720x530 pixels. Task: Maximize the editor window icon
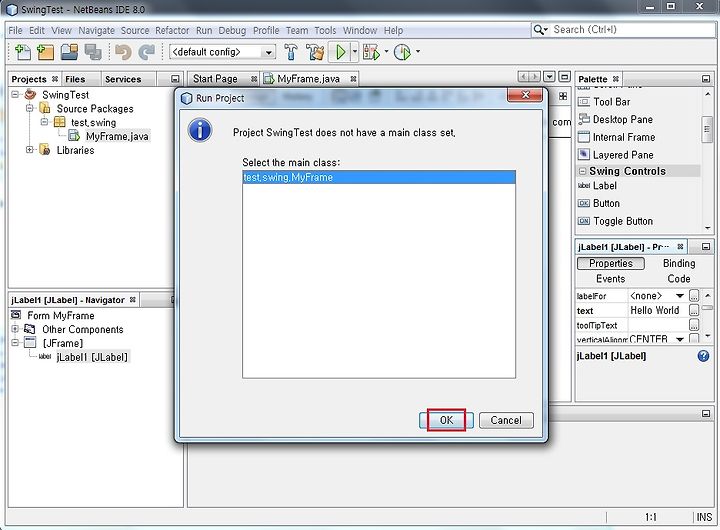[565, 77]
